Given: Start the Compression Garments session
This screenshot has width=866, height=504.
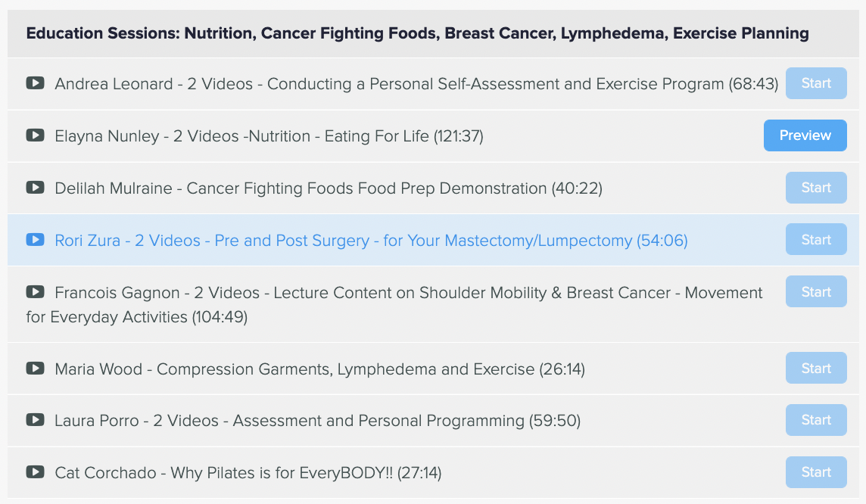Looking at the screenshot, I should click(815, 369).
